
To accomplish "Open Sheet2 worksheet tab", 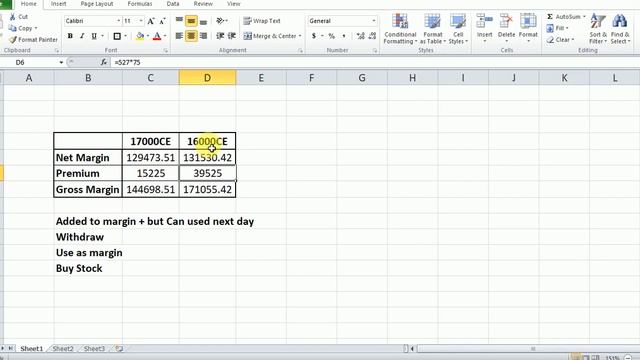I will pyautogui.click(x=63, y=349).
